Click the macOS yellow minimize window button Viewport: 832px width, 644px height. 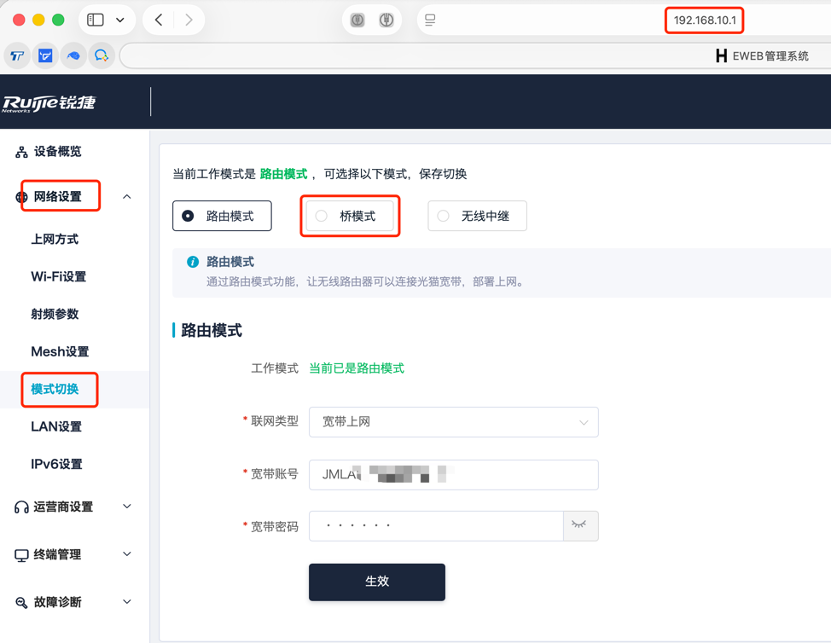[x=39, y=20]
